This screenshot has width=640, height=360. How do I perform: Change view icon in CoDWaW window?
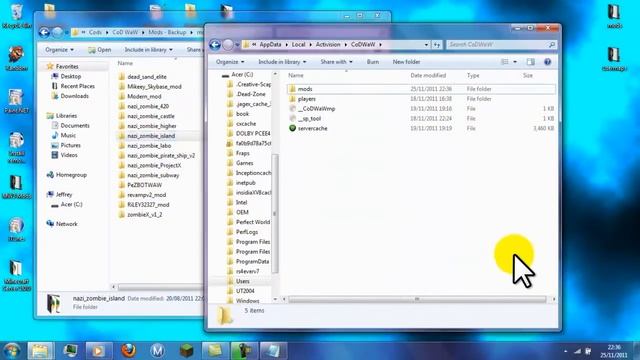pyautogui.click(x=505, y=62)
